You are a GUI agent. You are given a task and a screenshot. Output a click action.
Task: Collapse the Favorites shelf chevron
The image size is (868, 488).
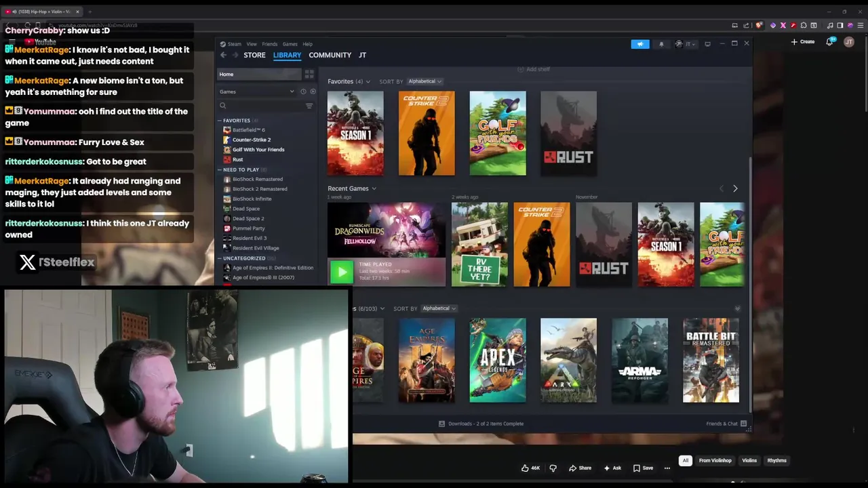[x=368, y=81]
